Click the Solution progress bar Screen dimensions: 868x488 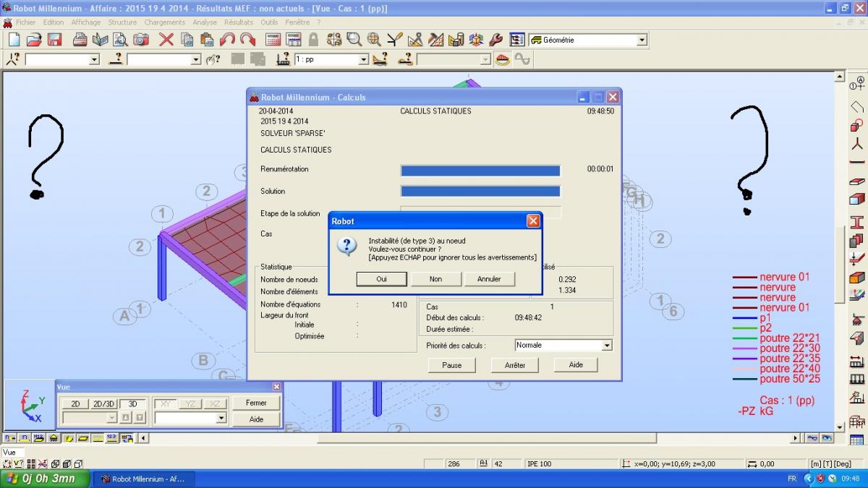tap(480, 192)
